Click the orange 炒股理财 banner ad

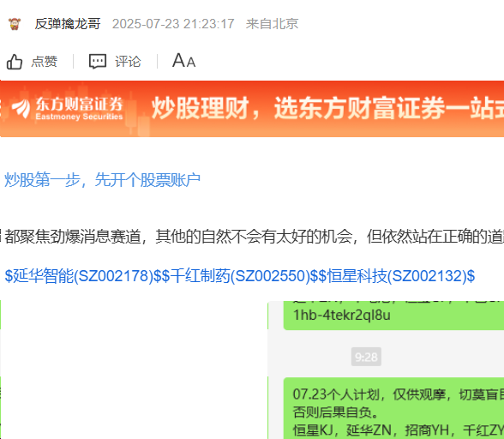[x=252, y=109]
